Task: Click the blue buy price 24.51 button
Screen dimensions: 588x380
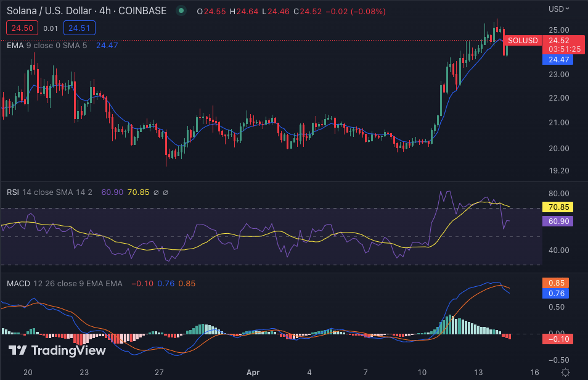Action: pos(80,28)
